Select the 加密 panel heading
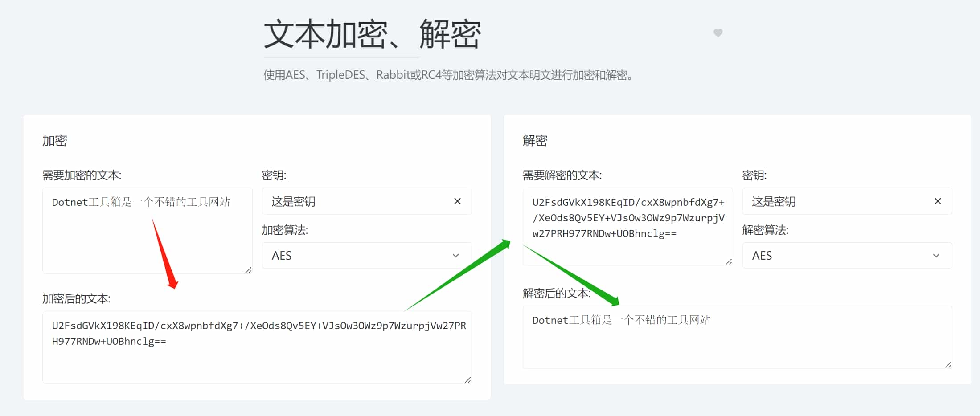The image size is (980, 416). click(x=54, y=141)
